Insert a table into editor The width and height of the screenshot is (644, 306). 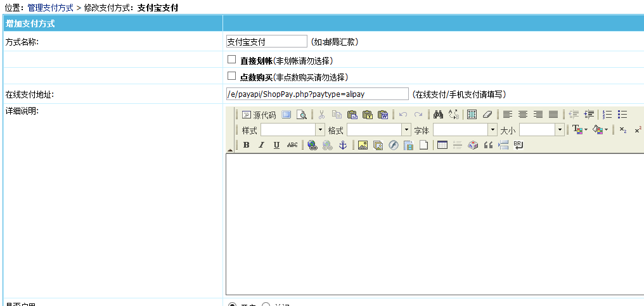(x=442, y=145)
